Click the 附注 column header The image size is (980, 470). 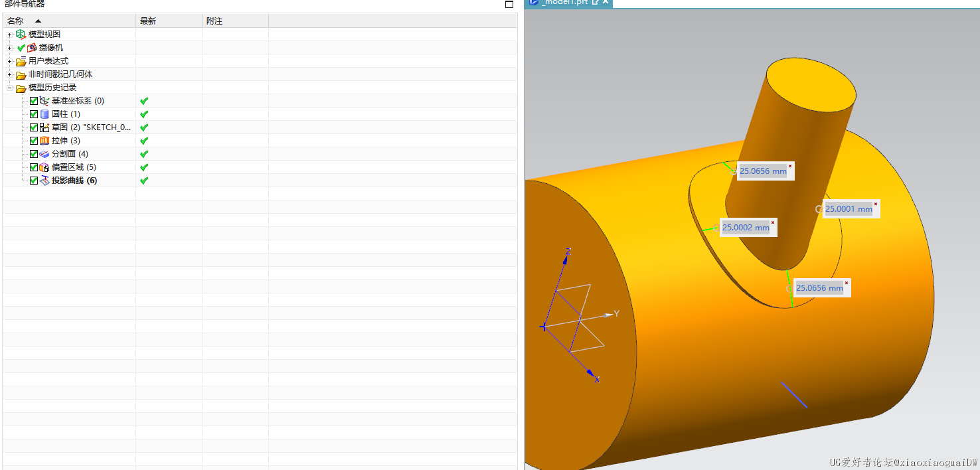[x=235, y=21]
